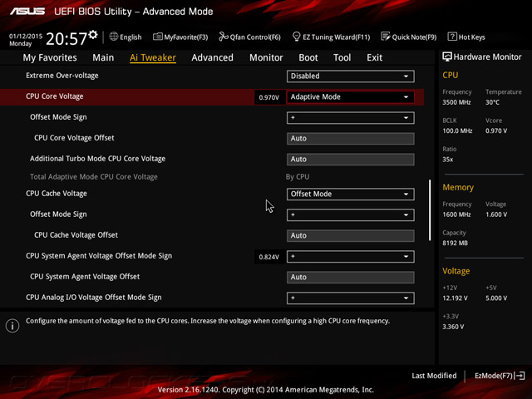Click the 30°C temperature reading
The width and height of the screenshot is (532, 399).
coord(492,102)
